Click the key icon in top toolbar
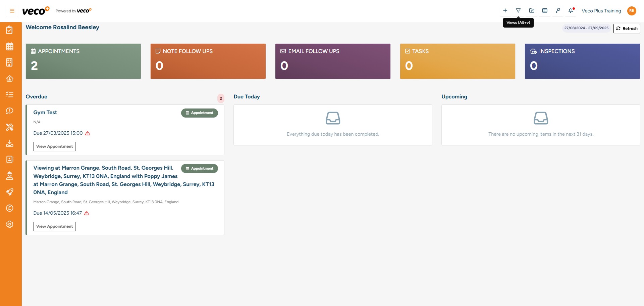 point(558,11)
